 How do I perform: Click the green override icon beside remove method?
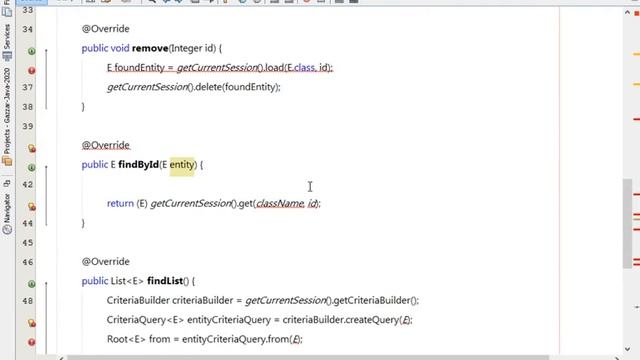[x=31, y=51]
